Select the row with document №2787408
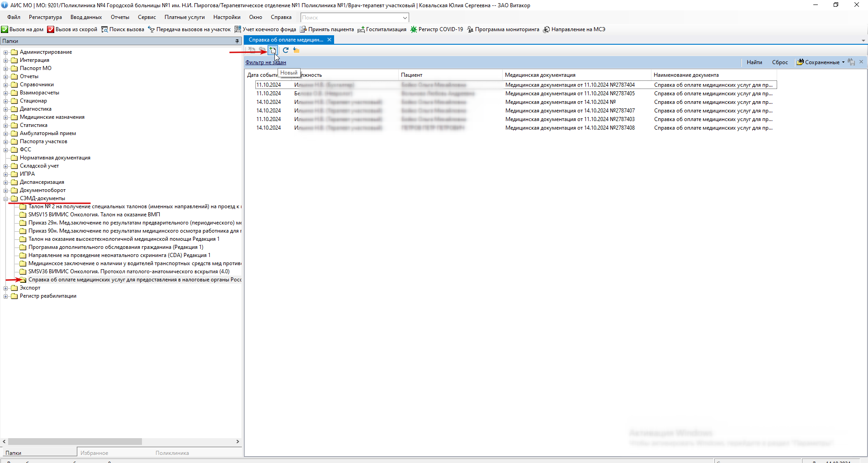The width and height of the screenshot is (868, 463). tap(516, 128)
